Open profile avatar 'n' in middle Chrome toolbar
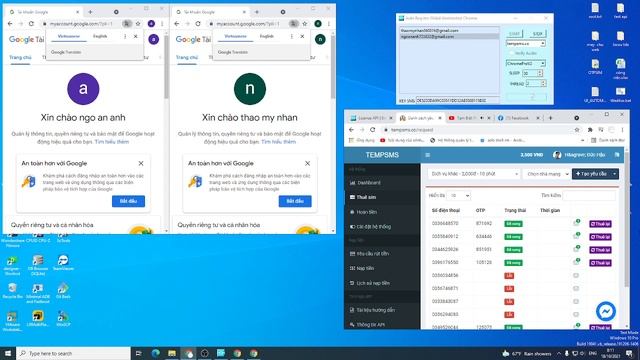 pyautogui.click(x=318, y=24)
